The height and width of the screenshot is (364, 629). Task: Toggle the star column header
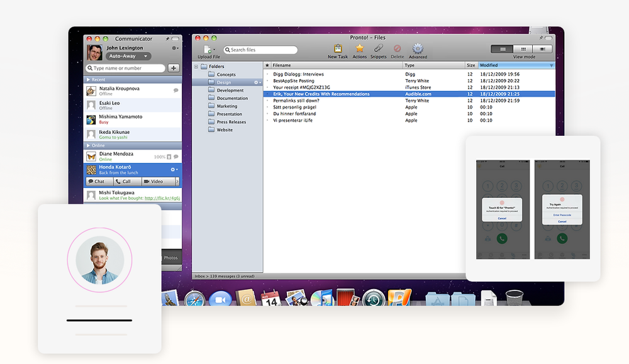tap(267, 65)
